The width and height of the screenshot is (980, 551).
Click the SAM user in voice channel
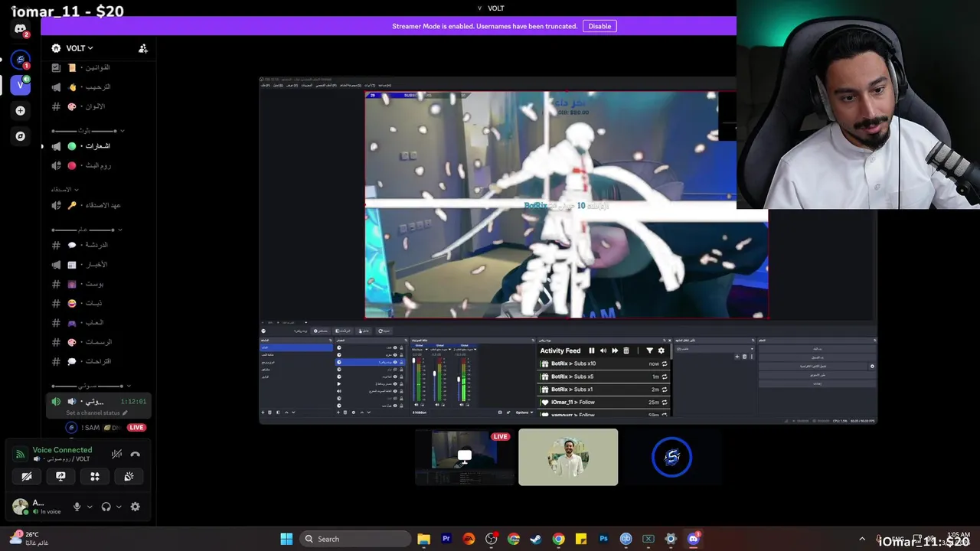92,428
